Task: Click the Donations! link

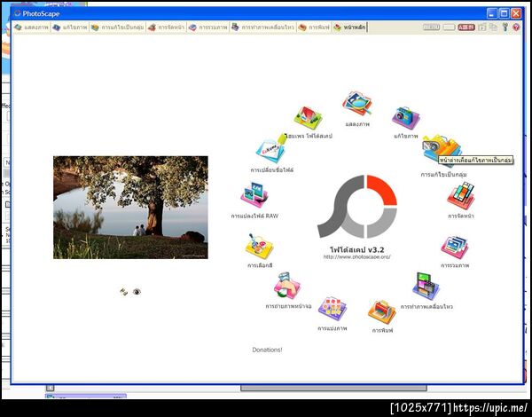Action: (267, 350)
